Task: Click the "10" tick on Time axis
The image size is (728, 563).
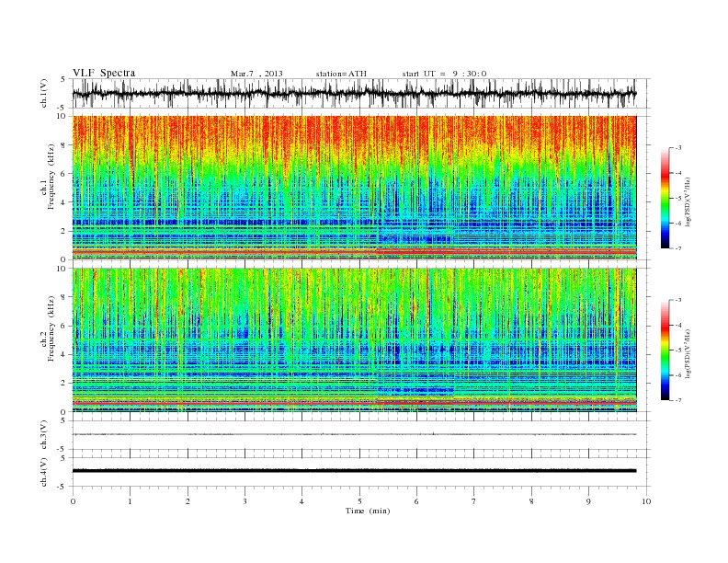Action: click(x=646, y=501)
